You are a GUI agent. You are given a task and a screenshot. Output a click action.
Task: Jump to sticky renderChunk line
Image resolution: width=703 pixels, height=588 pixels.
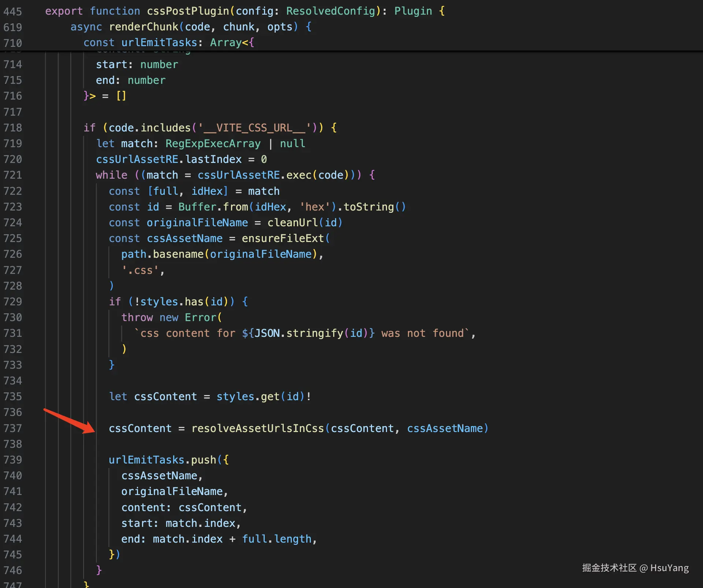coord(144,27)
